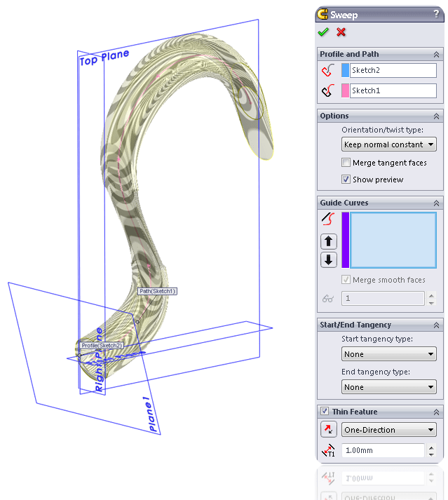Collapse the Profile and Path section
The height and width of the screenshot is (500, 448).
(436, 55)
